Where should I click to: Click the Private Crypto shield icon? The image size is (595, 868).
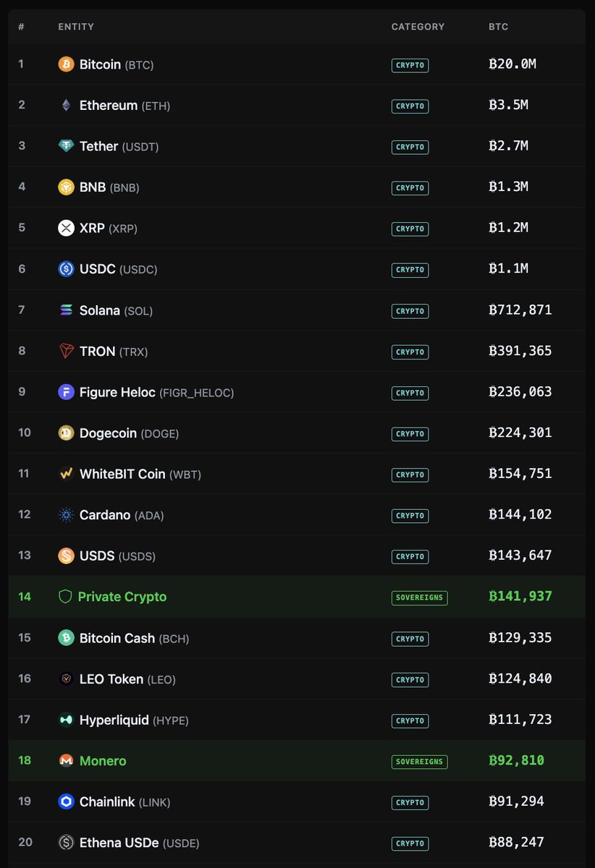click(x=65, y=597)
